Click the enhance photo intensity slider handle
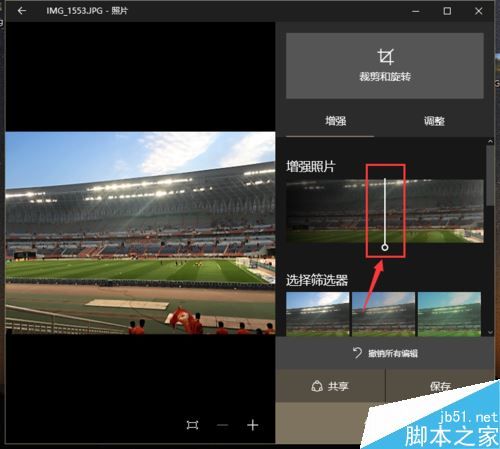500x449 pixels. tap(385, 247)
